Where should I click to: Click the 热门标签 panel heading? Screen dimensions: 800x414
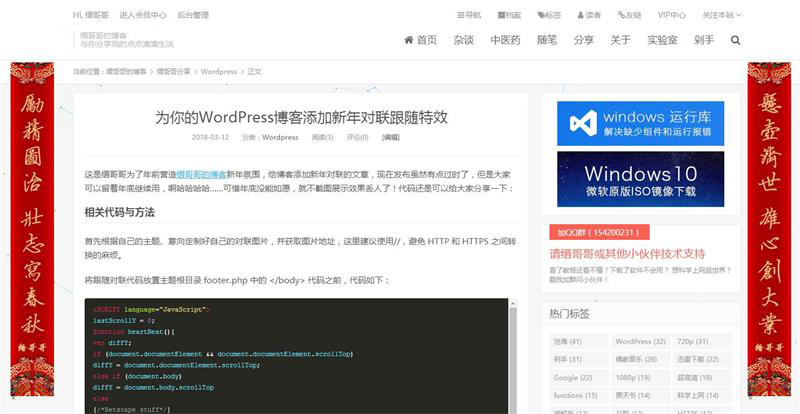(569, 314)
